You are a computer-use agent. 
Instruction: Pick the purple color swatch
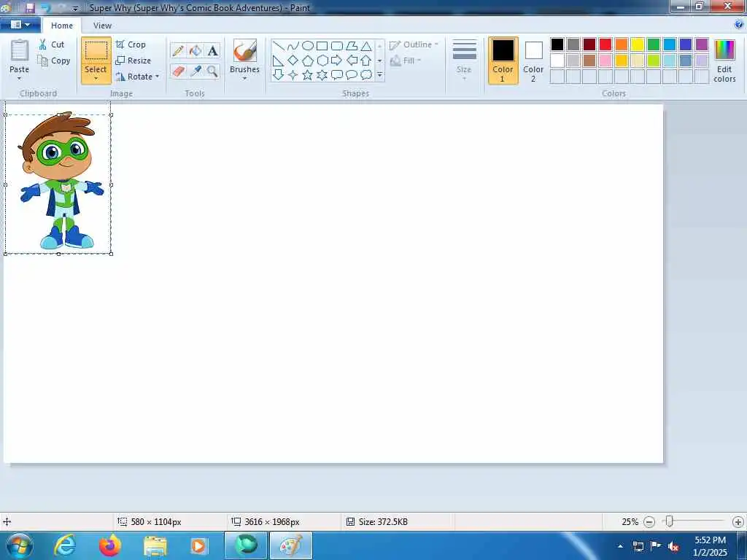[702, 44]
